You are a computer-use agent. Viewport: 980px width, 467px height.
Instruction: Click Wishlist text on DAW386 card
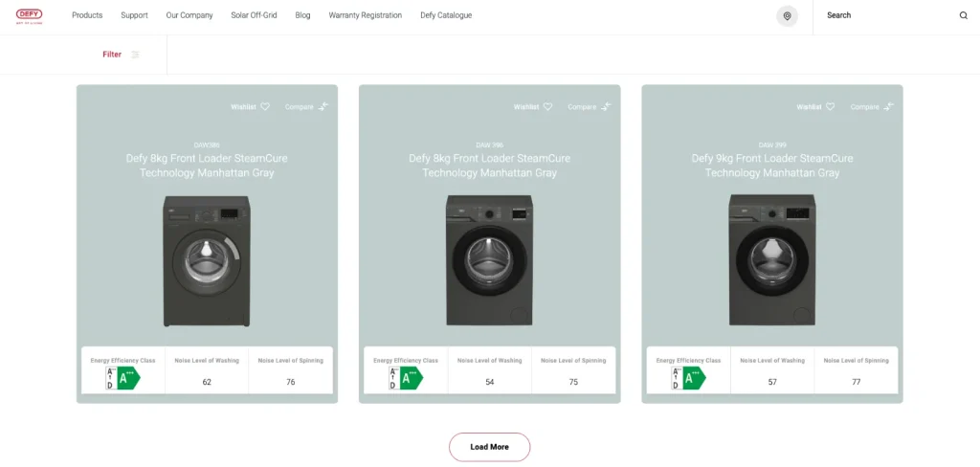tap(243, 107)
